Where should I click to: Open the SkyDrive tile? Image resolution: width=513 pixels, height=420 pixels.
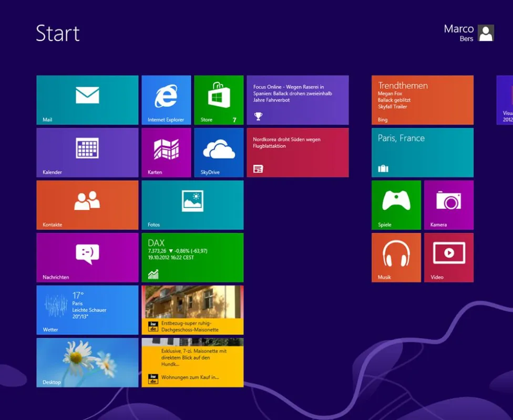coord(219,153)
